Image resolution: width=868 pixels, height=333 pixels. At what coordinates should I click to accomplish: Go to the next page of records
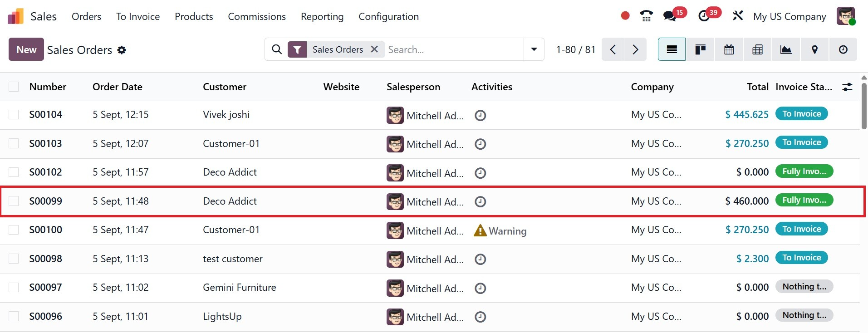(635, 49)
